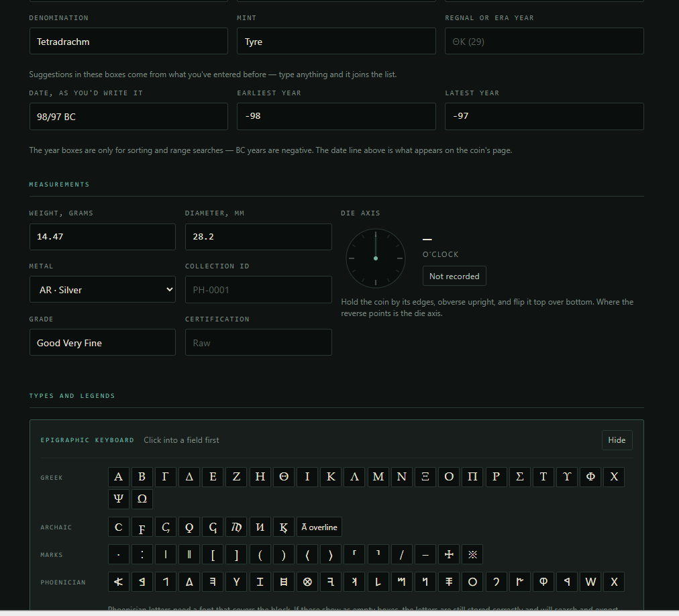Image resolution: width=679 pixels, height=616 pixels.
Task: Click the Collection ID field
Action: click(x=258, y=289)
